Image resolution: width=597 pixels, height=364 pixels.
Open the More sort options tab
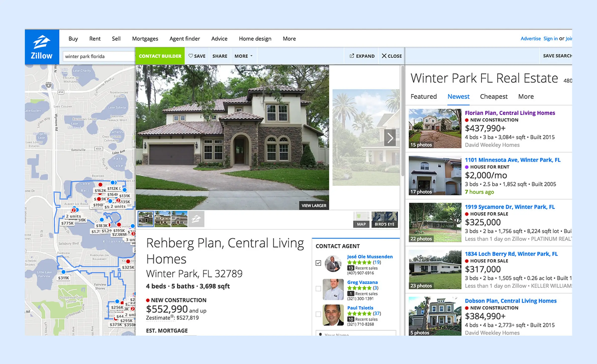[x=526, y=96]
